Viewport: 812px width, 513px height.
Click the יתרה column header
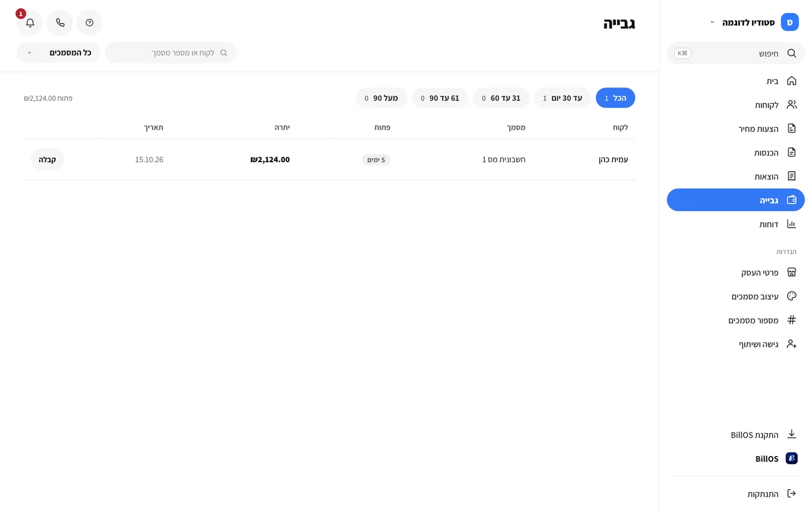tap(282, 127)
